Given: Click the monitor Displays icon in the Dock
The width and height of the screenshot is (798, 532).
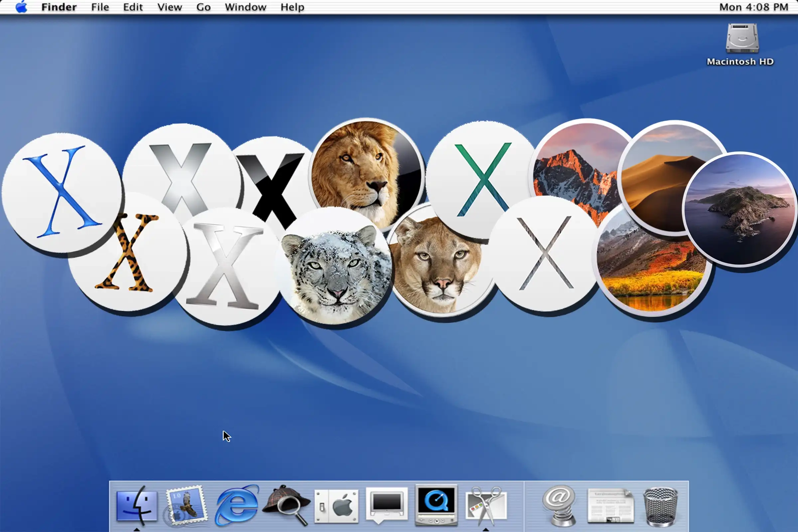Looking at the screenshot, I should (387, 505).
